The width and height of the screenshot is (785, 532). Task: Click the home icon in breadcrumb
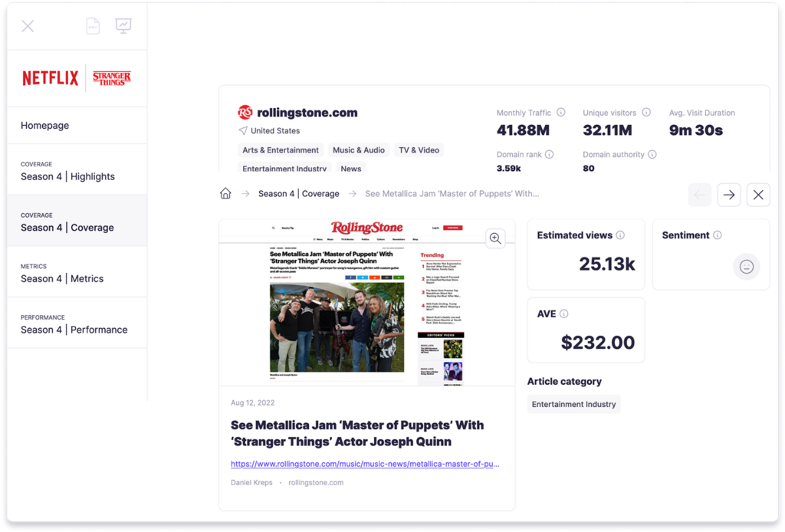[x=225, y=194]
